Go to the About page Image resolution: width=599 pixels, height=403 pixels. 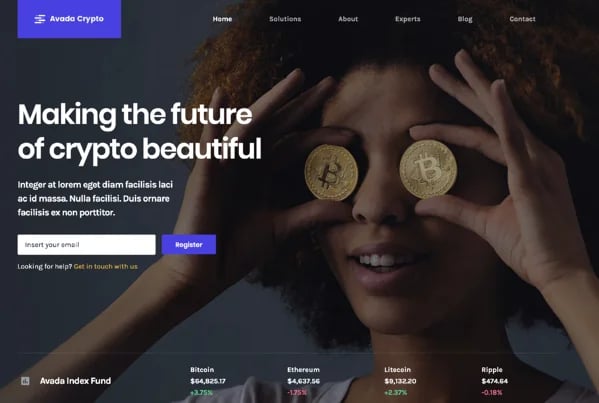click(x=348, y=19)
